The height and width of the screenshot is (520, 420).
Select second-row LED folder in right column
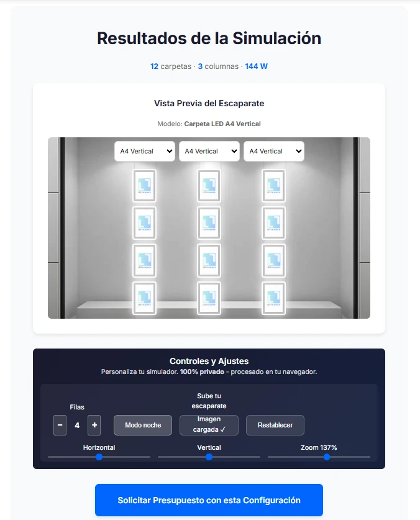pos(274,223)
